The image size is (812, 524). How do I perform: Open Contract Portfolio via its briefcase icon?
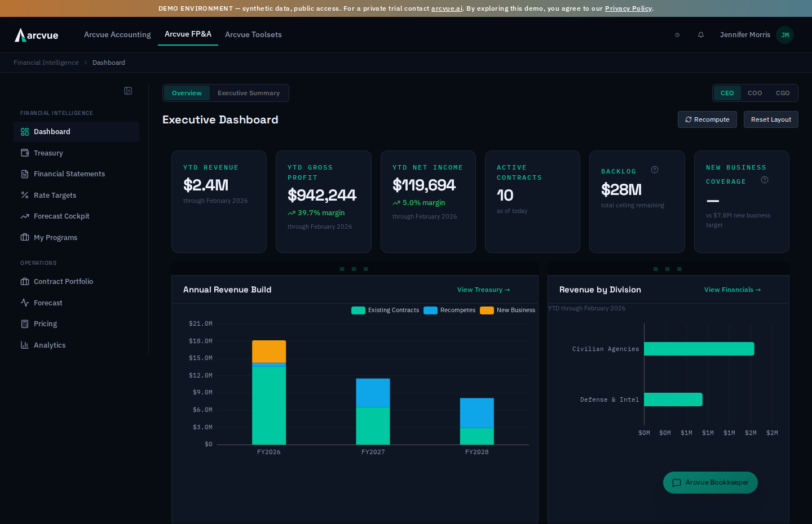coord(25,282)
